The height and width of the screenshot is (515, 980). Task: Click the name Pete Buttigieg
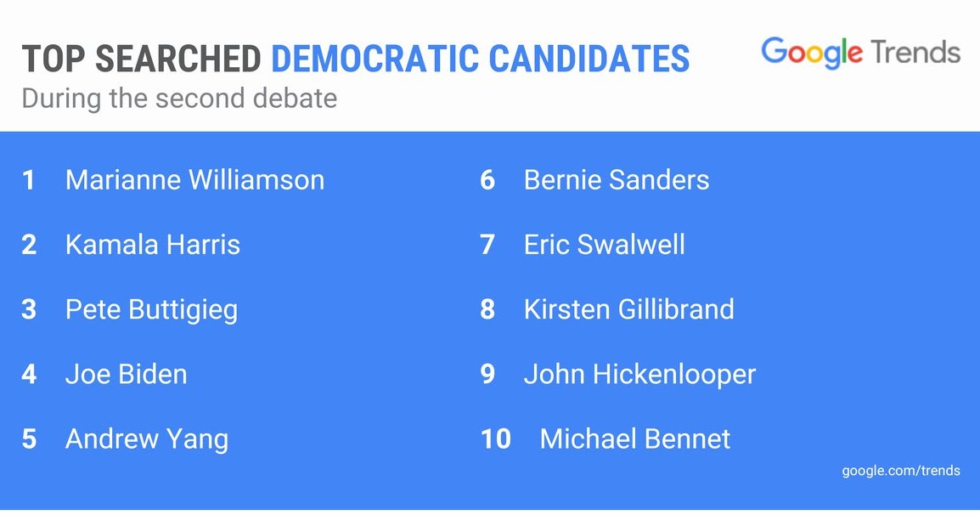(x=151, y=310)
